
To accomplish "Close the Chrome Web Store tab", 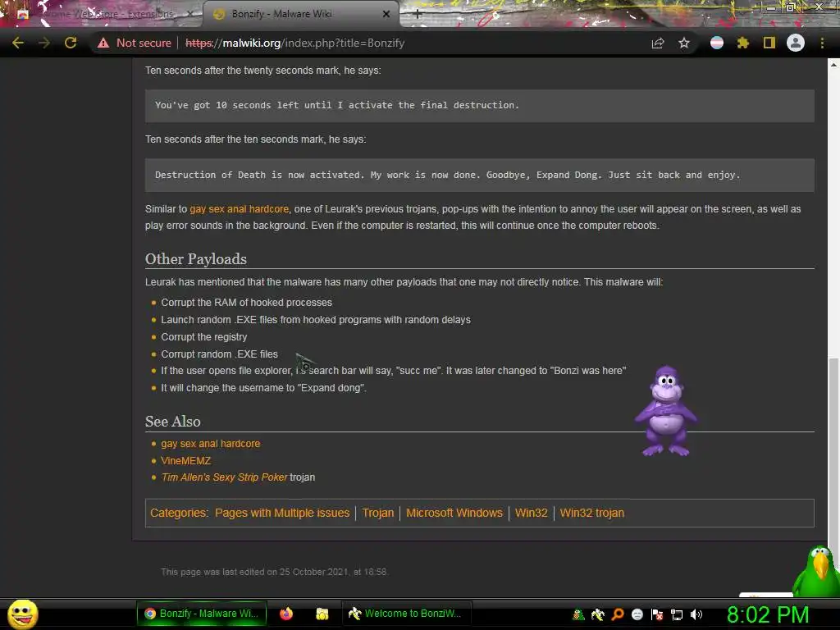I will (x=190, y=14).
